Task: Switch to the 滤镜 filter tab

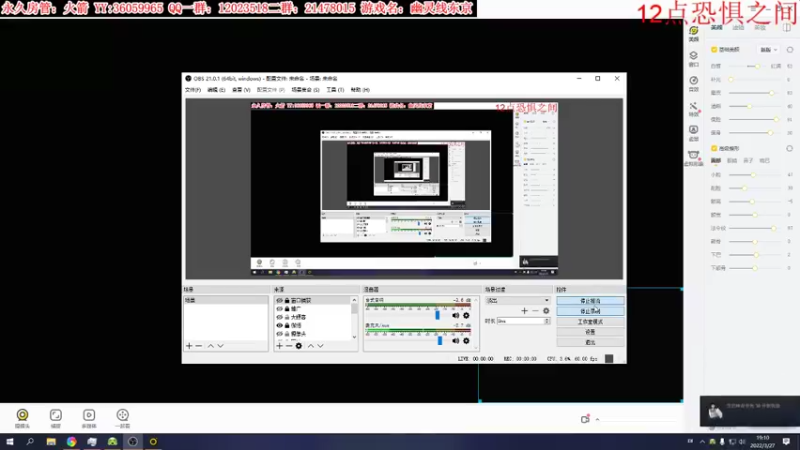Action: point(738,28)
